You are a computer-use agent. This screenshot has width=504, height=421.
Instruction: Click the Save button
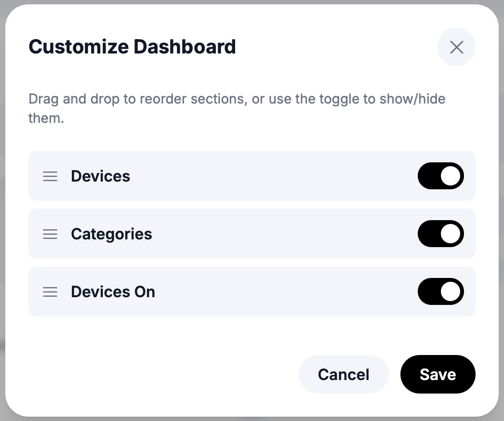click(438, 374)
